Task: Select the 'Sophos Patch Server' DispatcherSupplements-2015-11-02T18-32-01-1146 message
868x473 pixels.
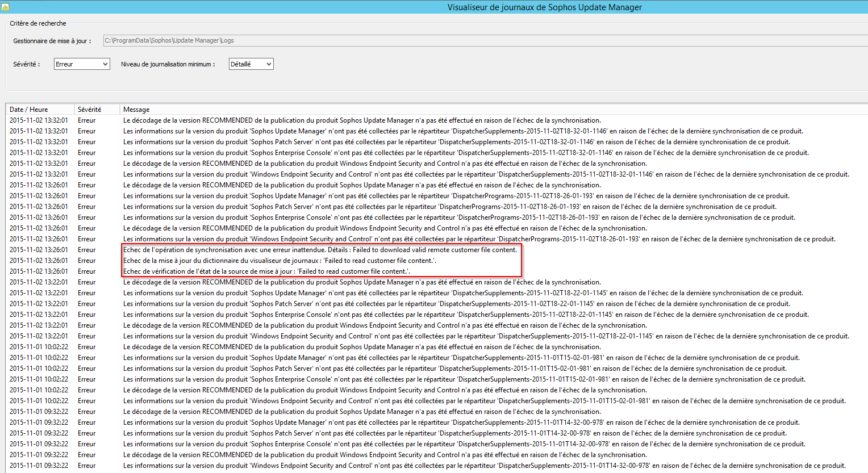Action: [456, 142]
